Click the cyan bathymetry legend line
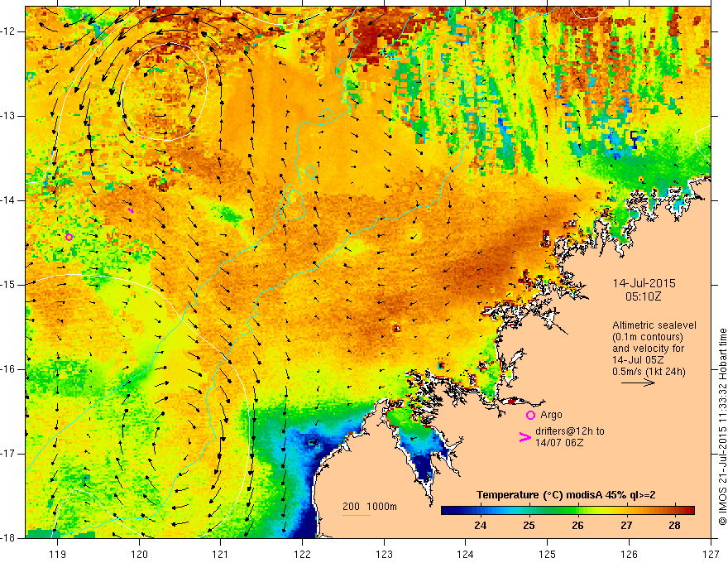 tap(357, 515)
